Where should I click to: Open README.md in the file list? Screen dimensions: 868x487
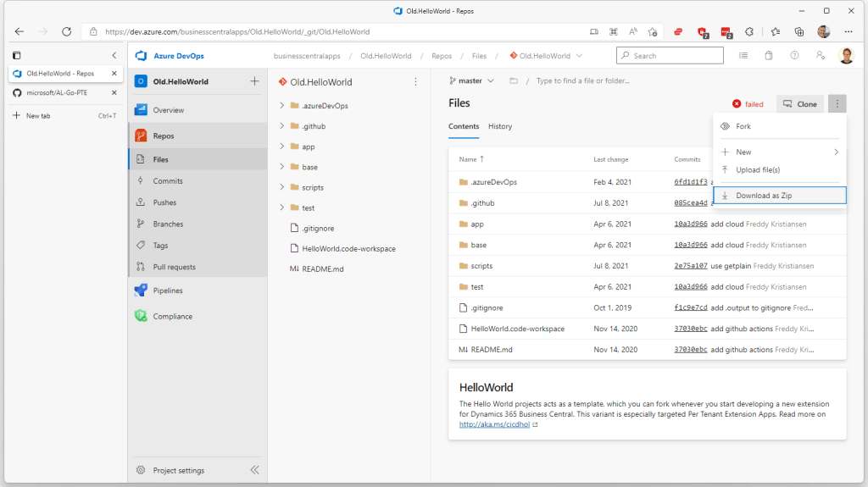[x=492, y=350]
